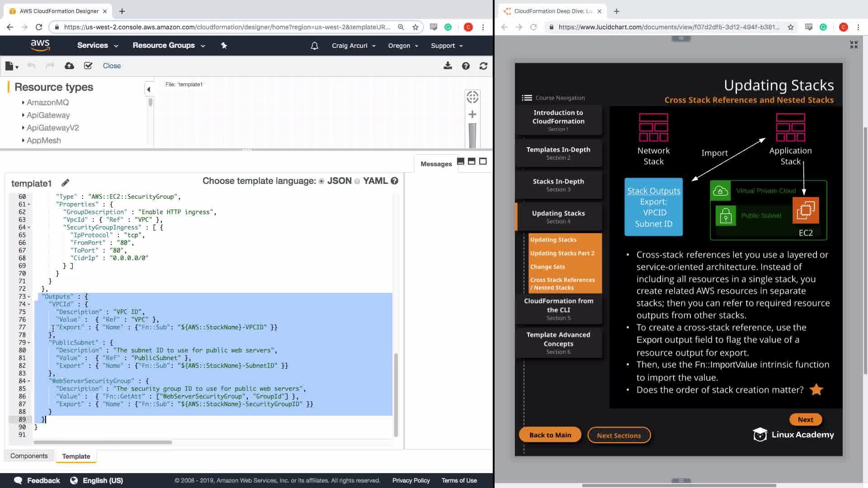Click the validate template checkbox icon
Viewport: 868px width, 488px height.
(x=88, y=66)
